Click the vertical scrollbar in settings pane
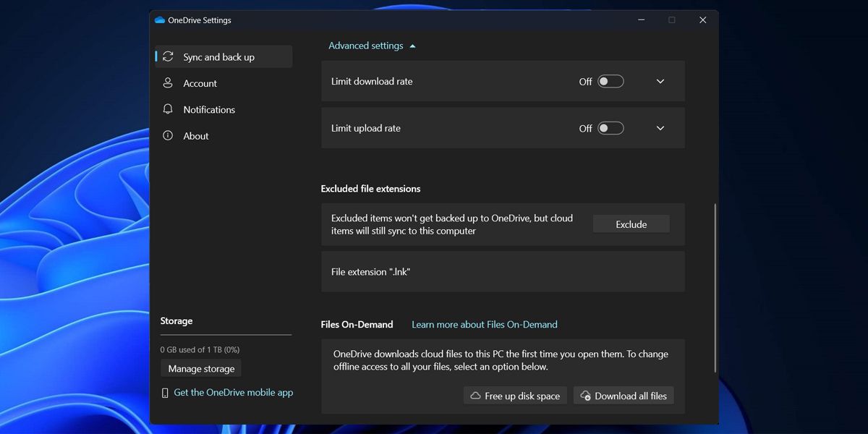Screen dimensions: 868x434 pos(715,289)
